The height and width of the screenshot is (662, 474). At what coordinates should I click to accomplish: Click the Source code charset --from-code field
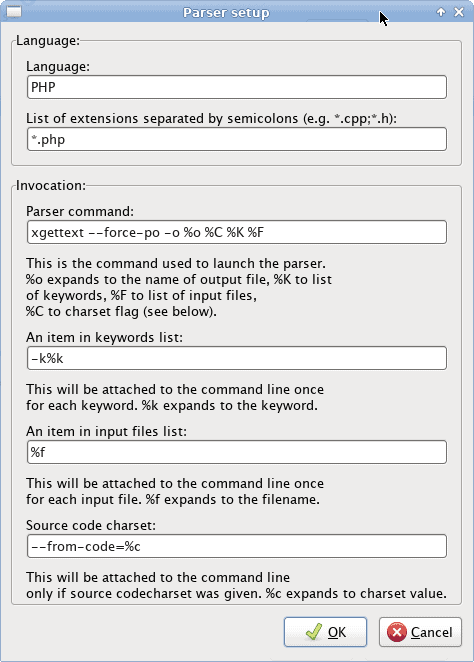pyautogui.click(x=237, y=546)
